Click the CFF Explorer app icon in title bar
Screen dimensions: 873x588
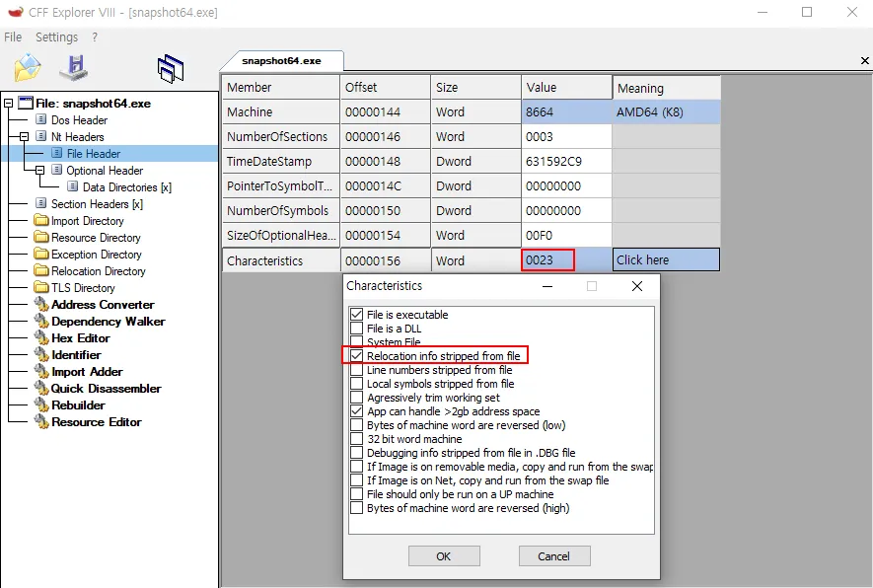[16, 12]
